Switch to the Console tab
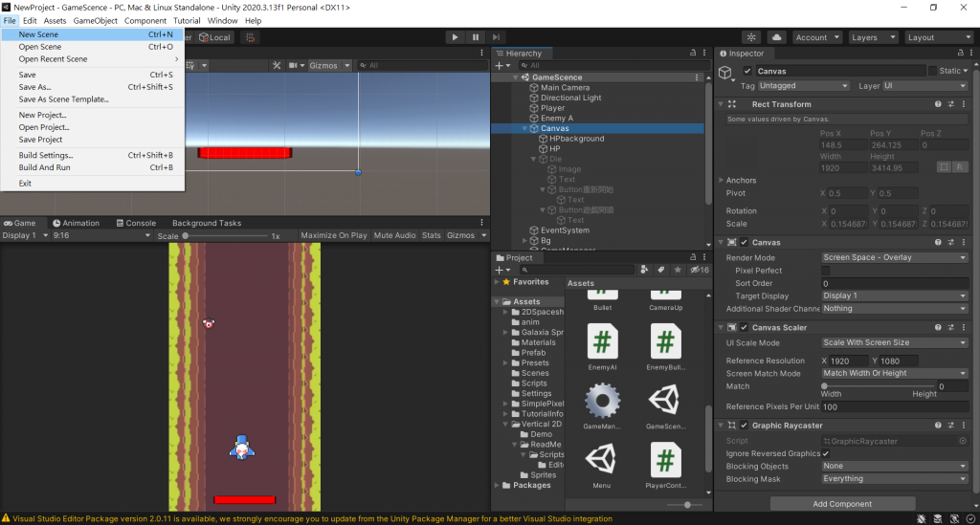Screen dimensions: 980x525 136,223
